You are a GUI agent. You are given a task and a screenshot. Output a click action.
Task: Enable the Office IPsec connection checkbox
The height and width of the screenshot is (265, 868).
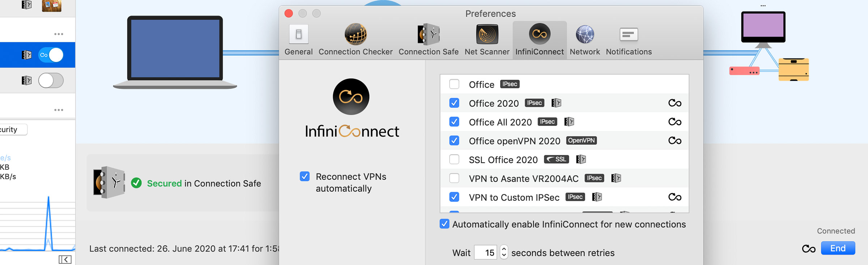pyautogui.click(x=454, y=84)
